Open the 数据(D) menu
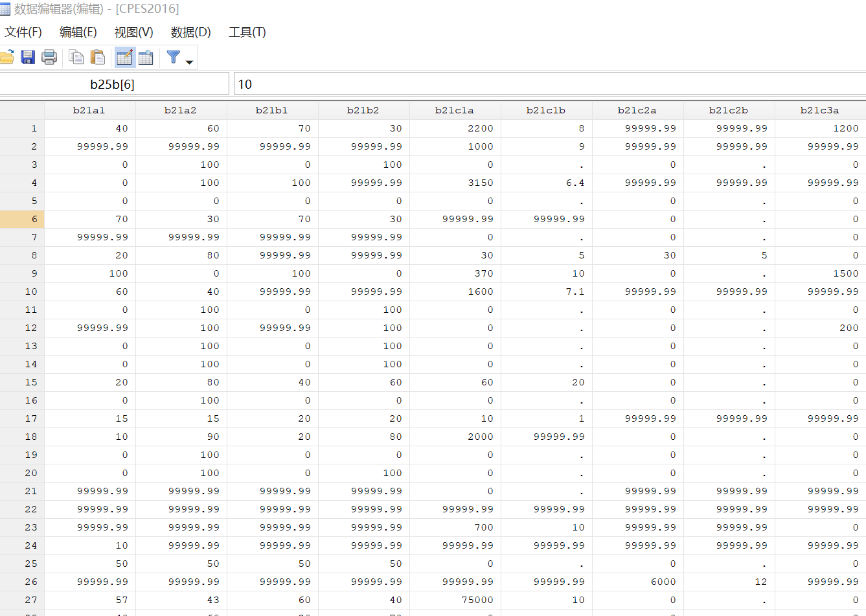 pyautogui.click(x=191, y=32)
